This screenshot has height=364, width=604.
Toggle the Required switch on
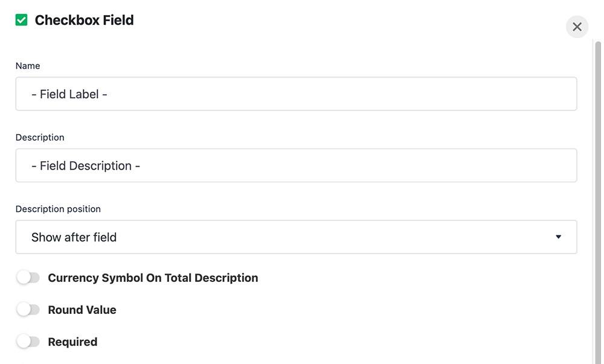pyautogui.click(x=28, y=341)
